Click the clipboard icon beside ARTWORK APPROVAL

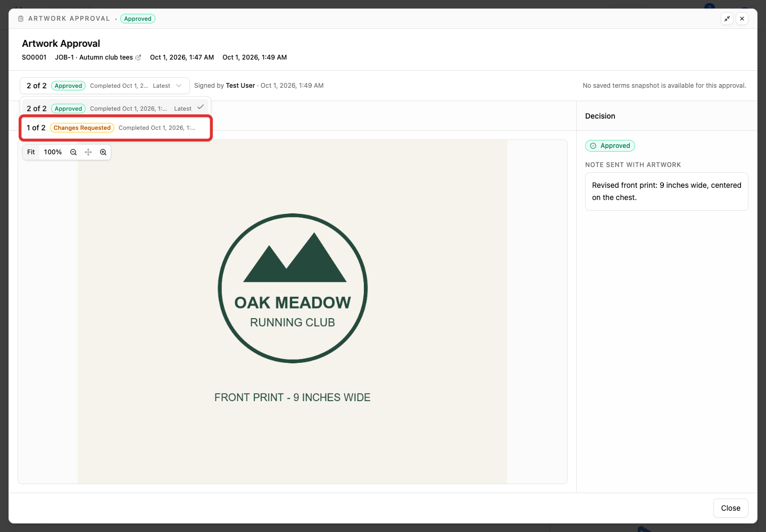point(21,19)
